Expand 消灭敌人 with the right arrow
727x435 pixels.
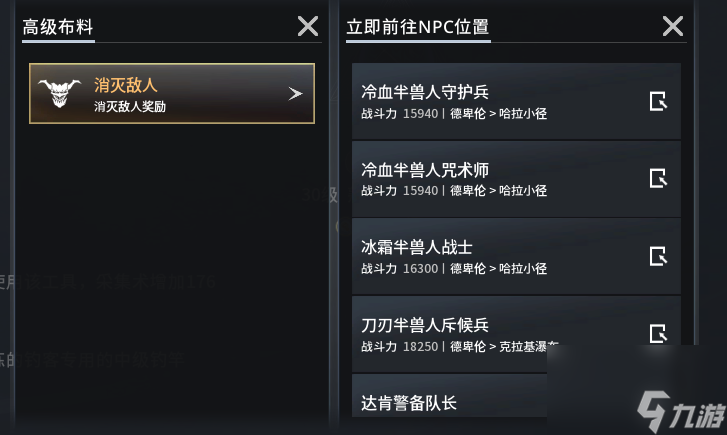click(x=295, y=94)
